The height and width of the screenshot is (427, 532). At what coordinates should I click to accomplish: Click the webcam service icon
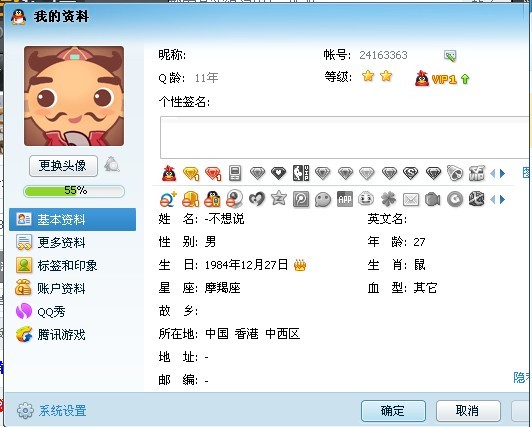click(234, 199)
